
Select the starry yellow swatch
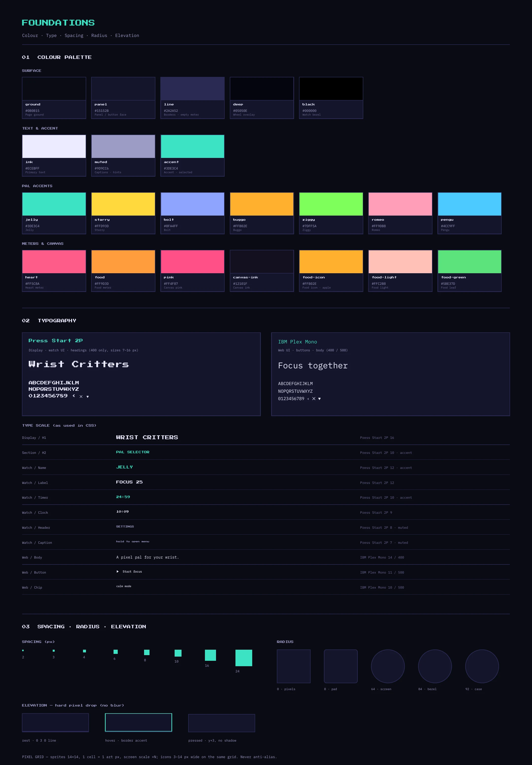pyautogui.click(x=123, y=213)
